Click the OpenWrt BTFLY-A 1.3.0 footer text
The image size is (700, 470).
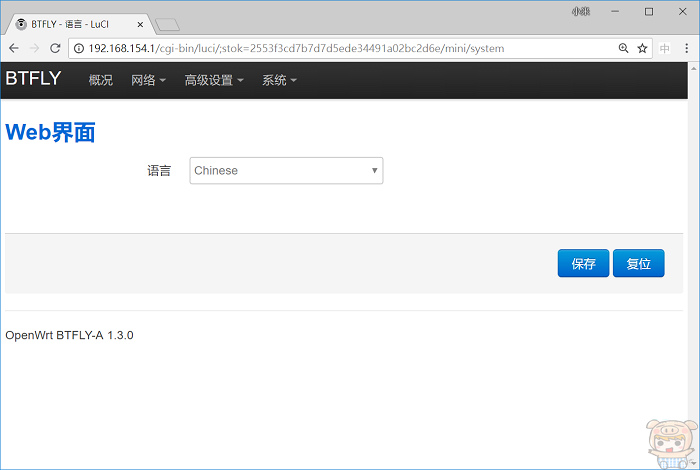tap(69, 335)
